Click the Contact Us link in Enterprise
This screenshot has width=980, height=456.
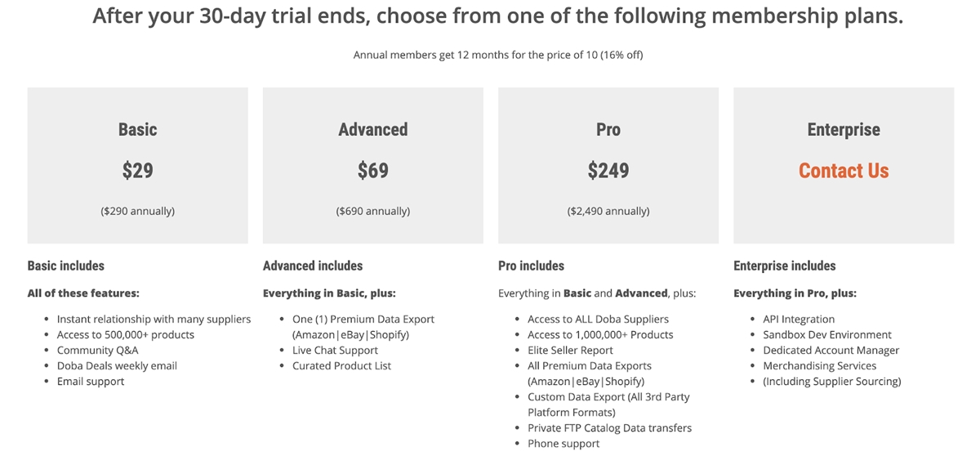click(844, 171)
